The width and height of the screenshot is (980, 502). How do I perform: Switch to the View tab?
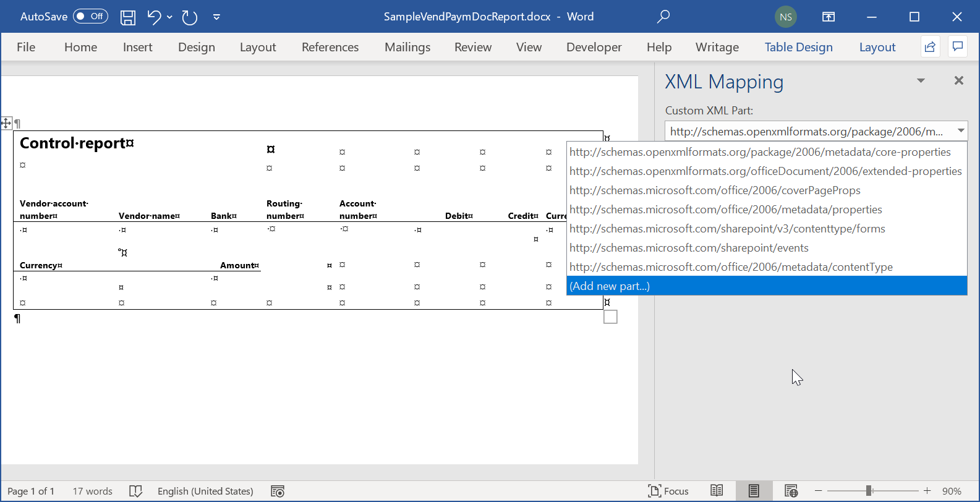click(529, 47)
